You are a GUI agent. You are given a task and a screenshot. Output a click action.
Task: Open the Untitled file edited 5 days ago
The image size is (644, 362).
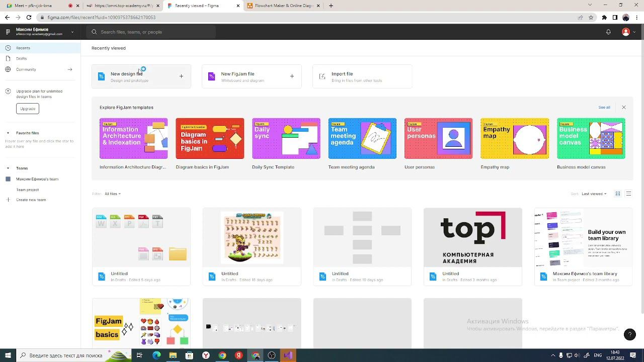[141, 247]
